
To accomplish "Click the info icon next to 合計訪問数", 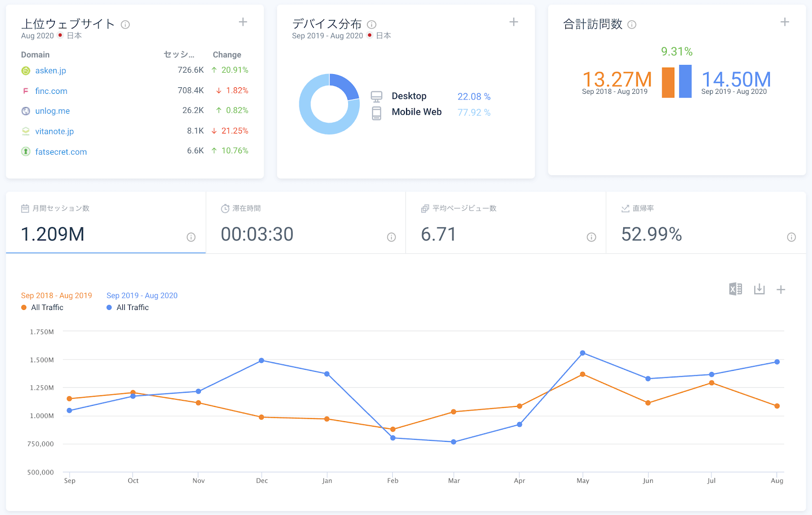I will 632,24.
